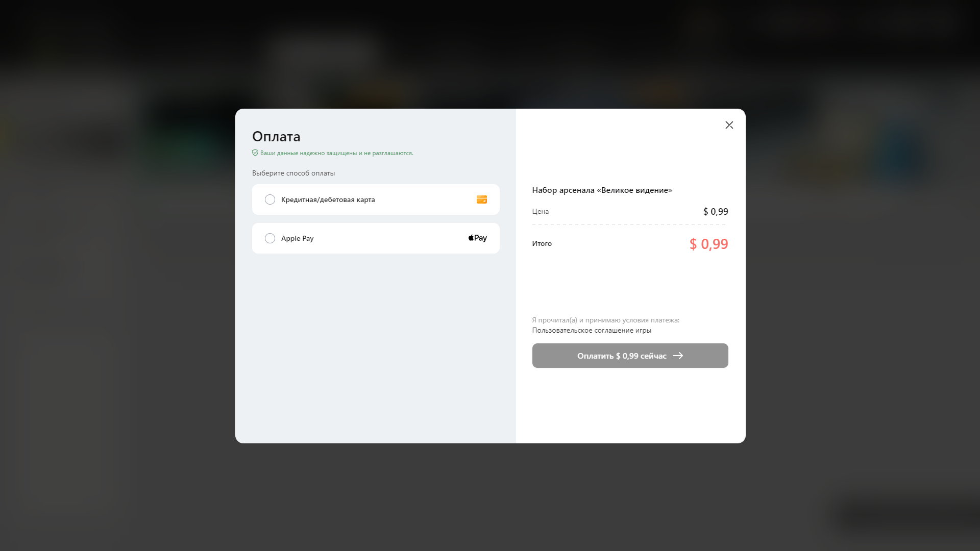This screenshot has width=980, height=551.
Task: Click the green shield security icon
Action: (x=255, y=153)
